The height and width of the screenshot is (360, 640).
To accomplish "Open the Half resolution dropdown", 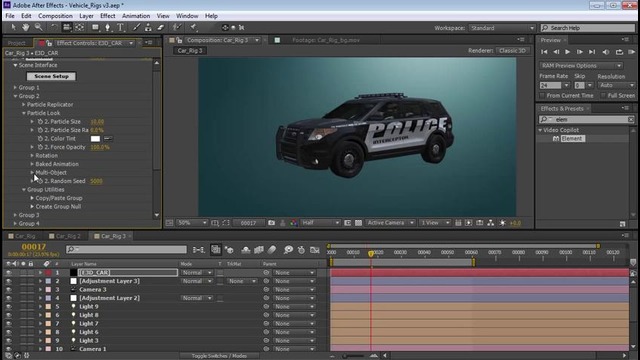I will click(x=320, y=223).
